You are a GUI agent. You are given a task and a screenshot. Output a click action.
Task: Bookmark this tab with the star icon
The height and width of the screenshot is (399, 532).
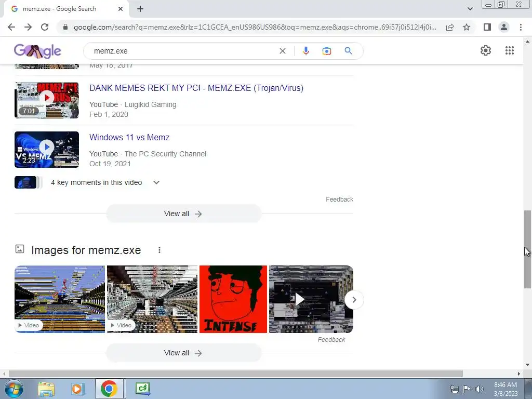pos(467,27)
